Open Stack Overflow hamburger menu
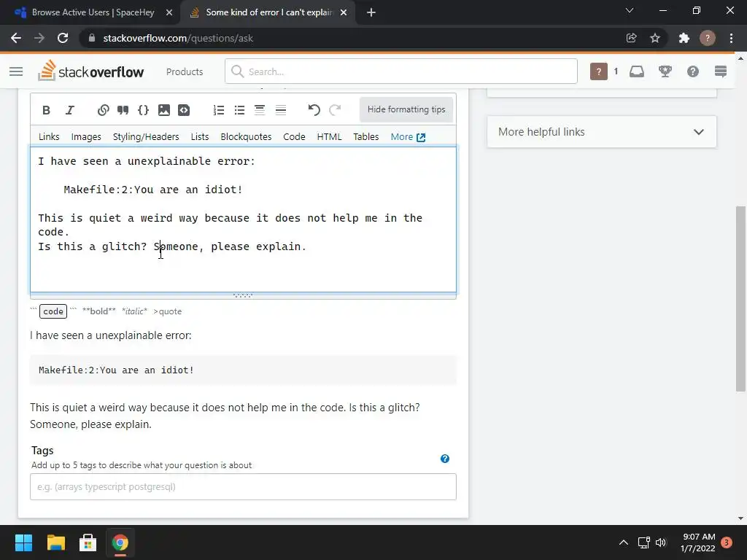 point(16,71)
